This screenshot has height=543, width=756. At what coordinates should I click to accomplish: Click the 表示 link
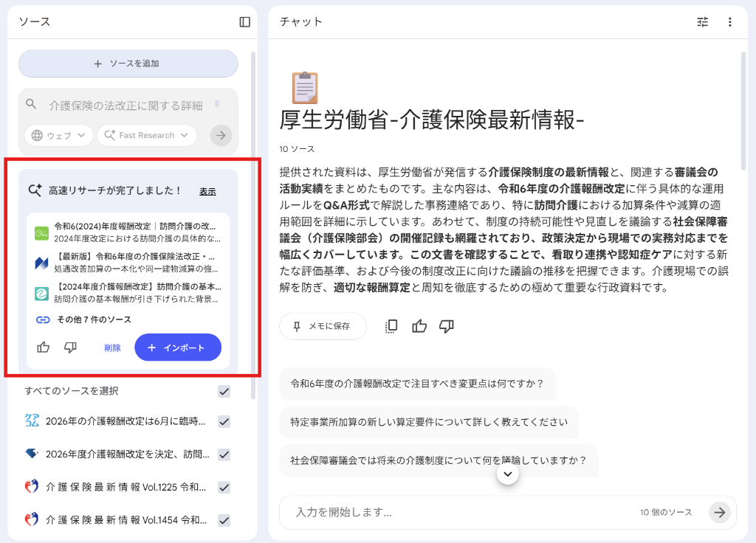[x=207, y=191]
